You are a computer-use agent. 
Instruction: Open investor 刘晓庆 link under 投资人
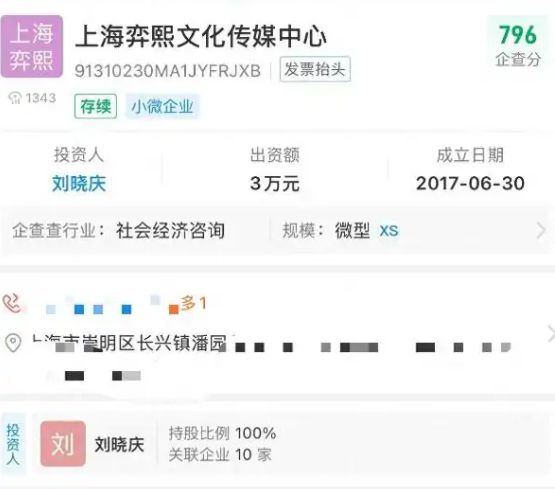click(x=79, y=184)
